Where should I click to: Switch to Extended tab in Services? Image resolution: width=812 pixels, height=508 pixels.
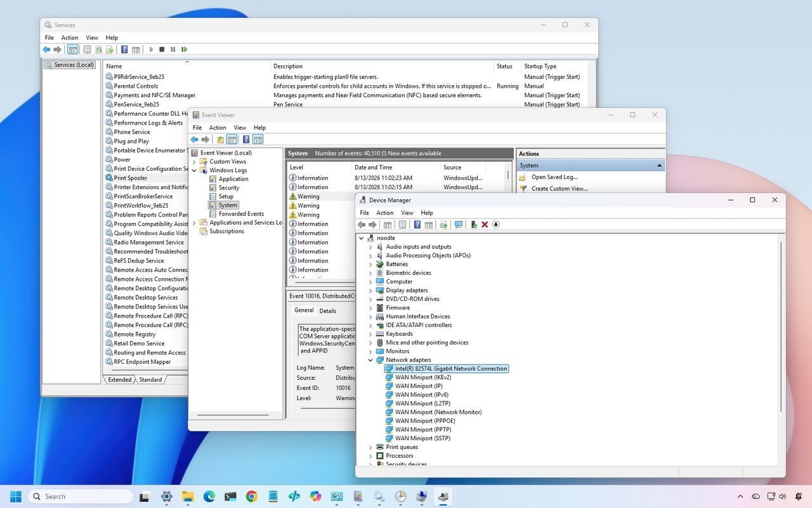pyautogui.click(x=119, y=380)
